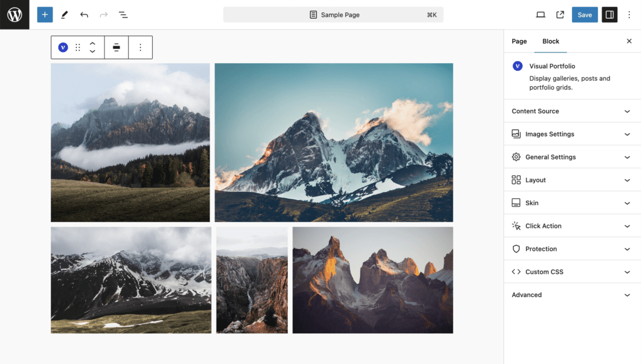Click the Skin icon

516,203
